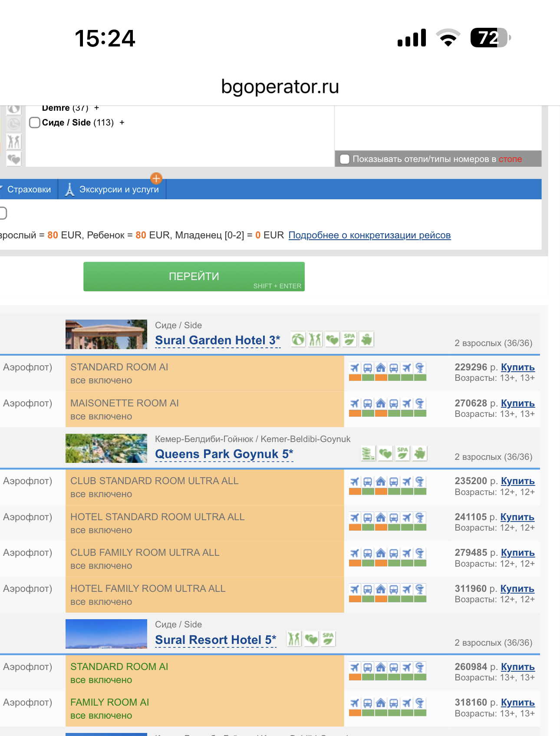Image resolution: width=560 pixels, height=736 pixels.
Task: Click the house icon in the 229296 price row
Action: 381,368
